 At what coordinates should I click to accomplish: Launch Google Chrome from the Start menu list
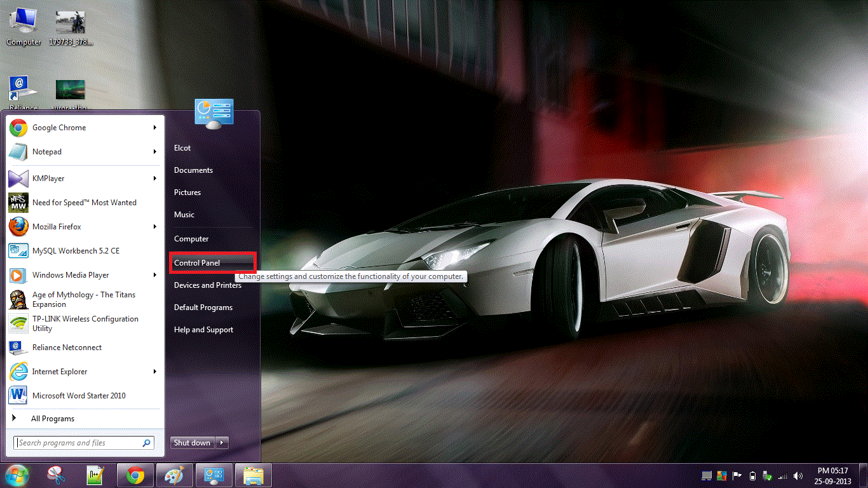85,128
